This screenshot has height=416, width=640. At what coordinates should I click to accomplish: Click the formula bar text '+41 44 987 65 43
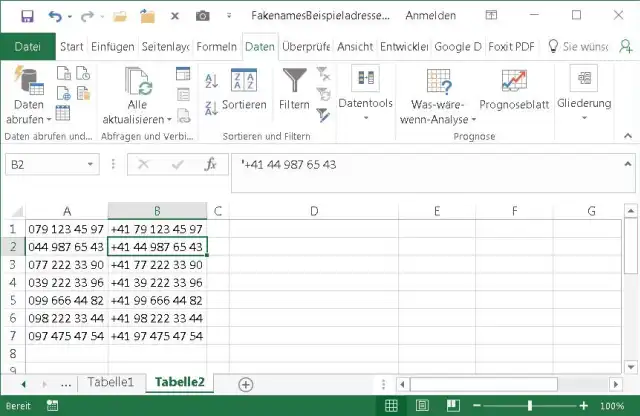click(289, 165)
